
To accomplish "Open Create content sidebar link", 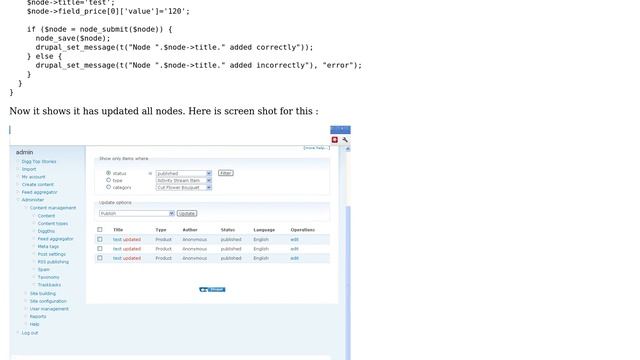I will [x=38, y=185].
